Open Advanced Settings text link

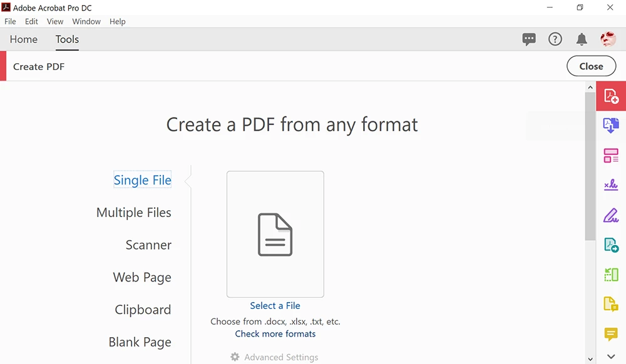(281, 357)
